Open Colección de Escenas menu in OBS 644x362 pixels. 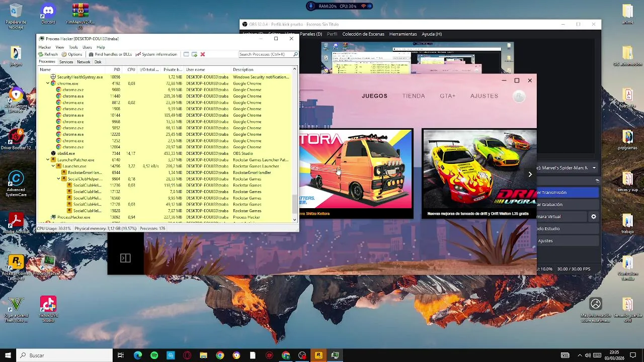(x=363, y=34)
